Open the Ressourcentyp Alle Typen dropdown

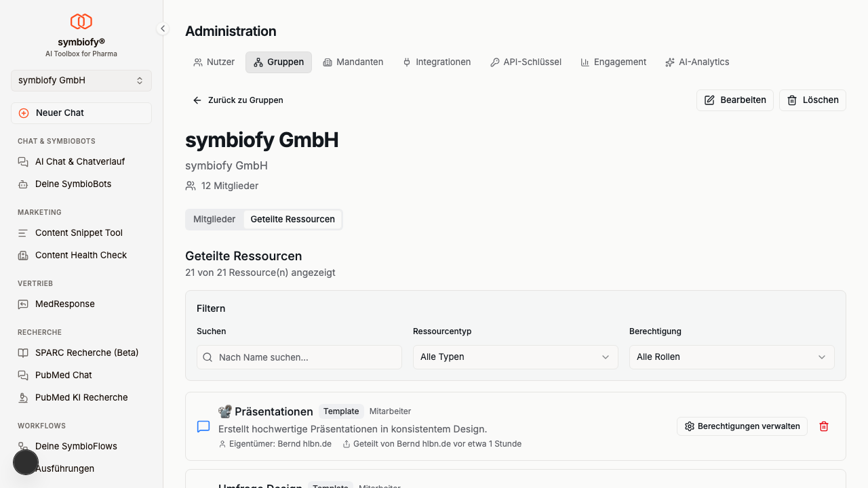pos(515,357)
